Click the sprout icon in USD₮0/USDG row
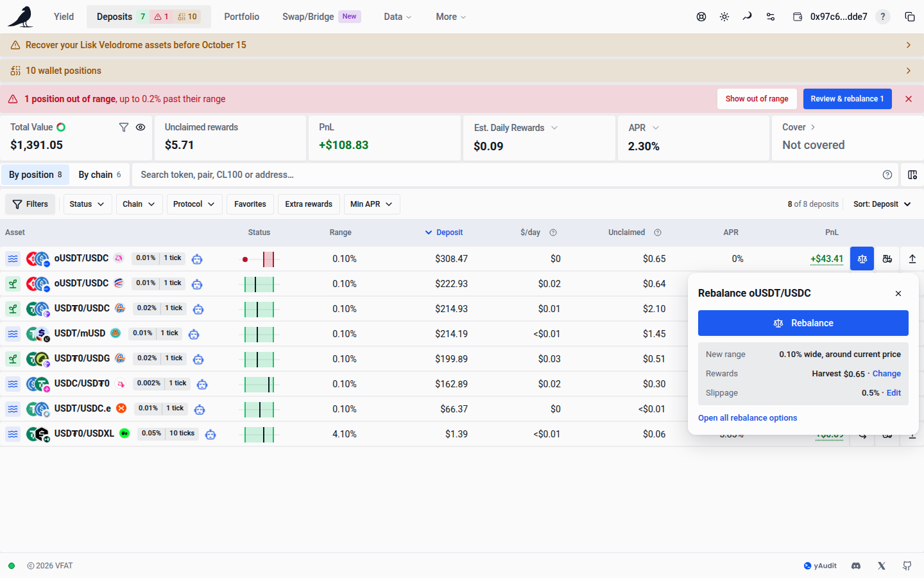Screen dimensions: 924x578 click(13, 359)
